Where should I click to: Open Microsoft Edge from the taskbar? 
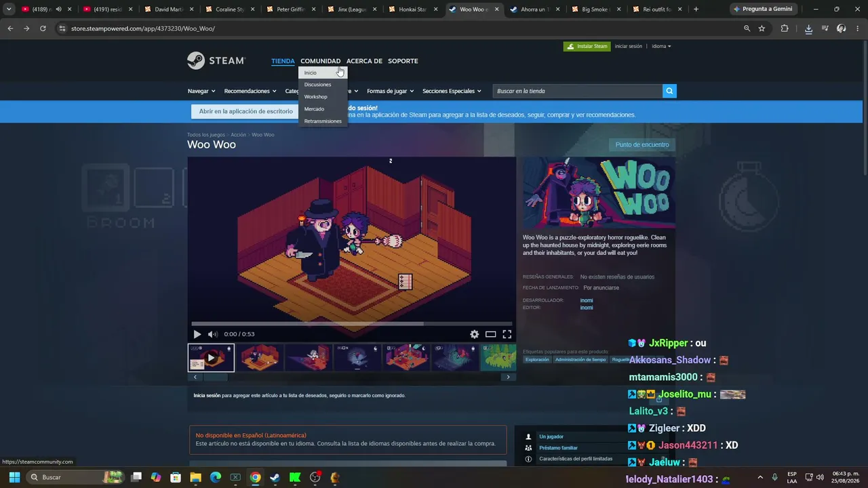[216, 477]
